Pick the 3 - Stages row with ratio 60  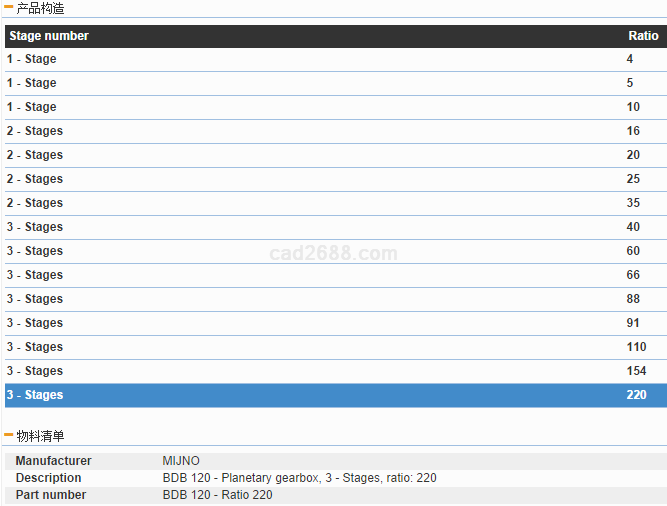[x=35, y=251]
